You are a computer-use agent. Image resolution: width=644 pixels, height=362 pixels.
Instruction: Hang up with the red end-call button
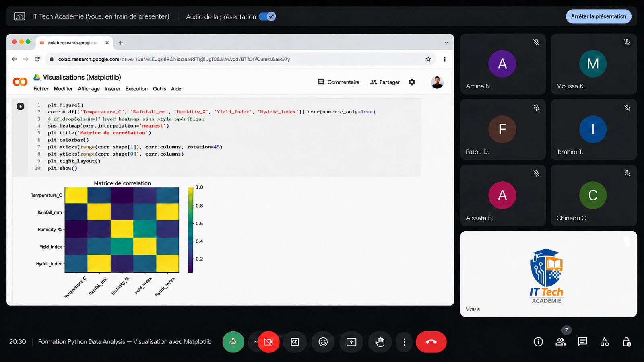(x=431, y=342)
